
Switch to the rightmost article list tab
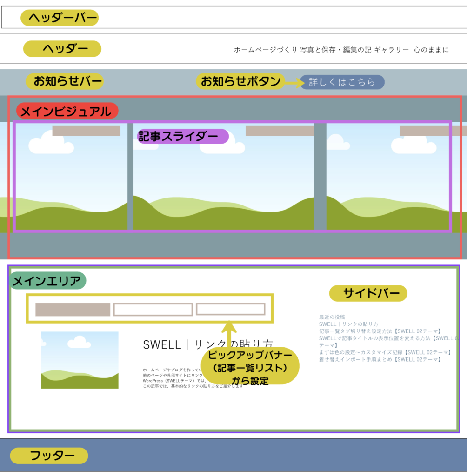point(230,309)
